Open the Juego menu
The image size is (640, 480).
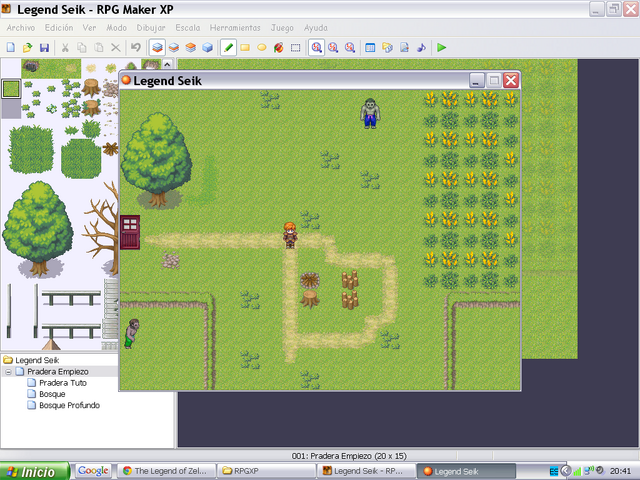(282, 28)
